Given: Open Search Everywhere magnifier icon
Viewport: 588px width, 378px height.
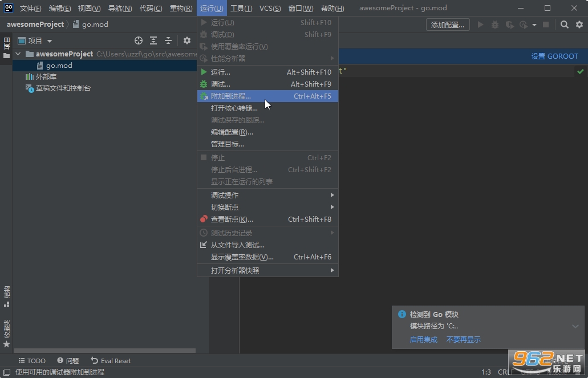Looking at the screenshot, I should (x=565, y=25).
